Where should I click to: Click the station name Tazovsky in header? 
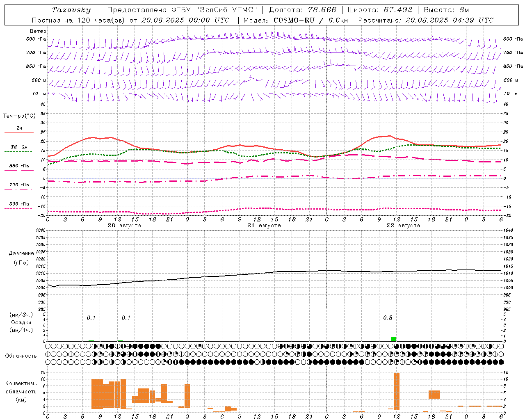coord(71,10)
